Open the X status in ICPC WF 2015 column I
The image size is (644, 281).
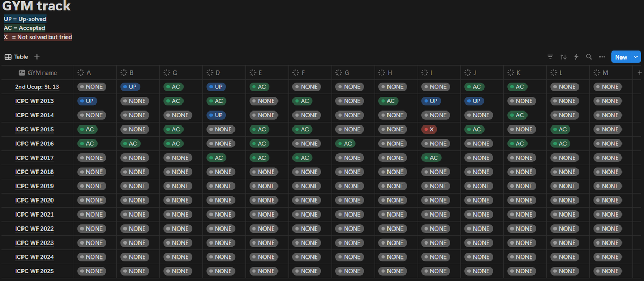pyautogui.click(x=428, y=129)
